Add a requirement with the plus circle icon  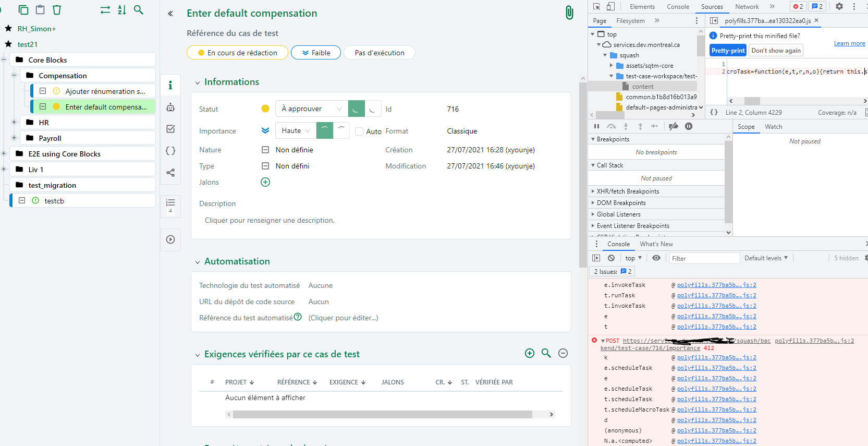point(530,353)
